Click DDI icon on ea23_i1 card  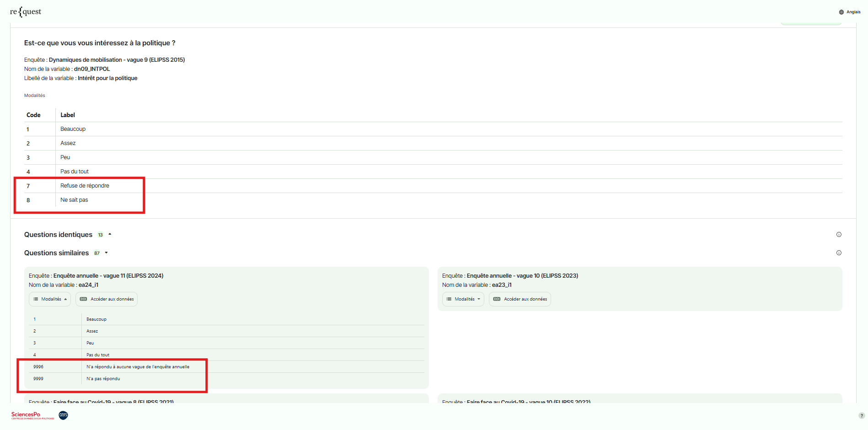tap(497, 299)
